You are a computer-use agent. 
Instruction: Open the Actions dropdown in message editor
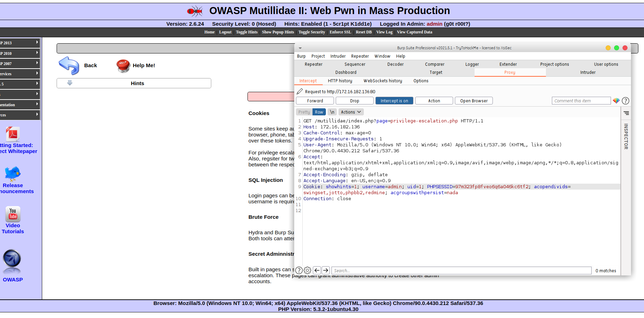pos(351,112)
